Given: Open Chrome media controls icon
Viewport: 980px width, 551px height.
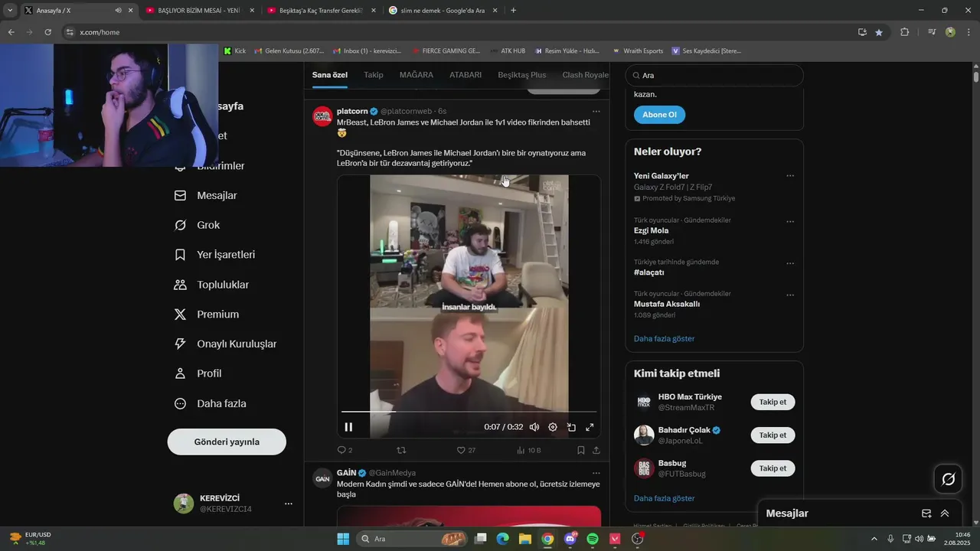Looking at the screenshot, I should (x=932, y=32).
